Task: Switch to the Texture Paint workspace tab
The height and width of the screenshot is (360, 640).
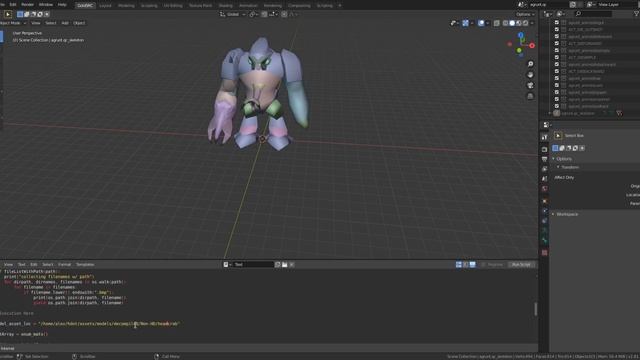Action: pos(200,6)
